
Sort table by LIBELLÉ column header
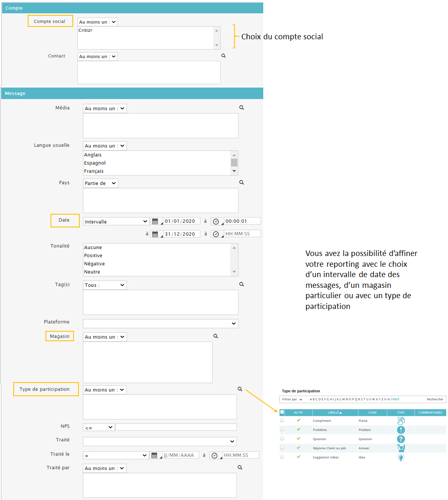click(335, 412)
